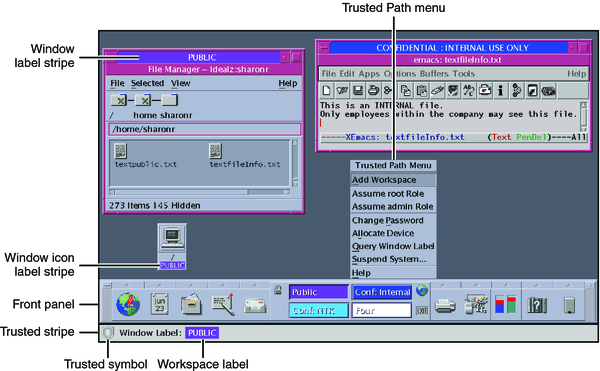This screenshot has width=600, height=371.
Task: Open the trash can on front panel
Action: [x=569, y=305]
